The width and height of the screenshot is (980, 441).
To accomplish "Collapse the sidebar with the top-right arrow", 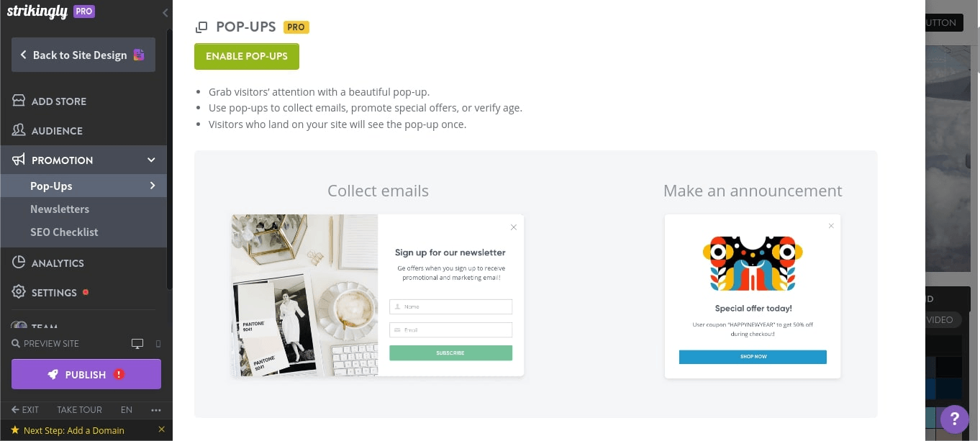I will [x=165, y=12].
